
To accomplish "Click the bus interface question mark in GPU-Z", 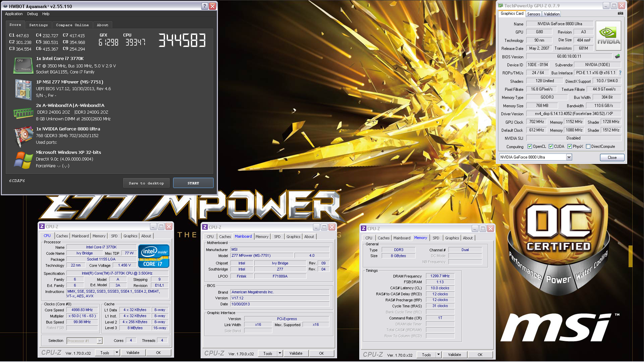I will point(620,73).
